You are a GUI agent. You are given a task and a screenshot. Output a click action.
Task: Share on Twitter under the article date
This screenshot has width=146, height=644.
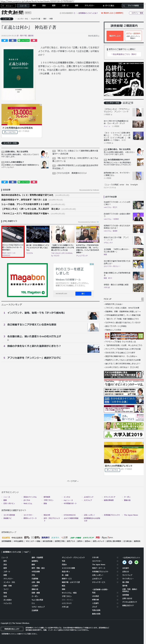point(4,40)
